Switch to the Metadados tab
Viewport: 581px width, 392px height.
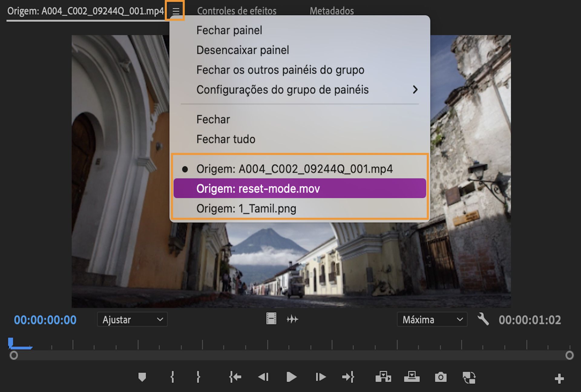(x=332, y=11)
